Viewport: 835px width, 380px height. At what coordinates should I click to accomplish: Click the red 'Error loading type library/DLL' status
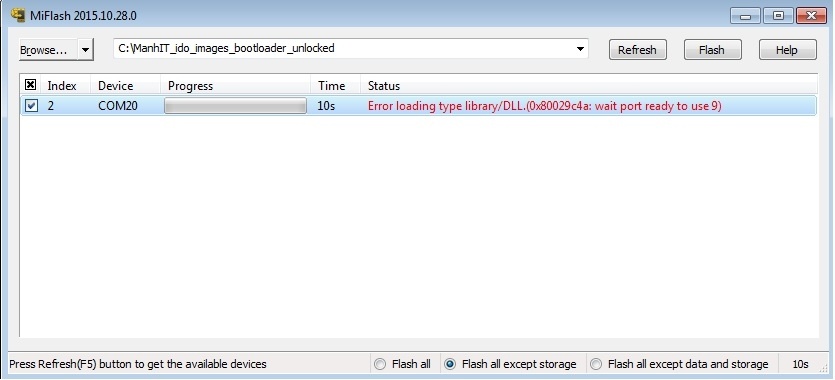[544, 106]
